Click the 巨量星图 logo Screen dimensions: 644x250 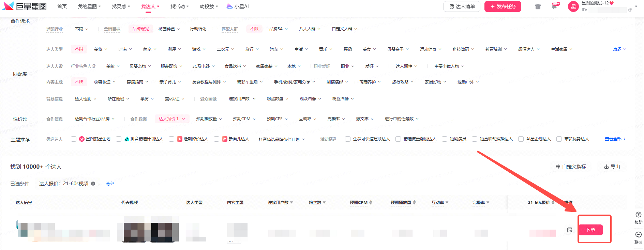(x=24, y=6)
